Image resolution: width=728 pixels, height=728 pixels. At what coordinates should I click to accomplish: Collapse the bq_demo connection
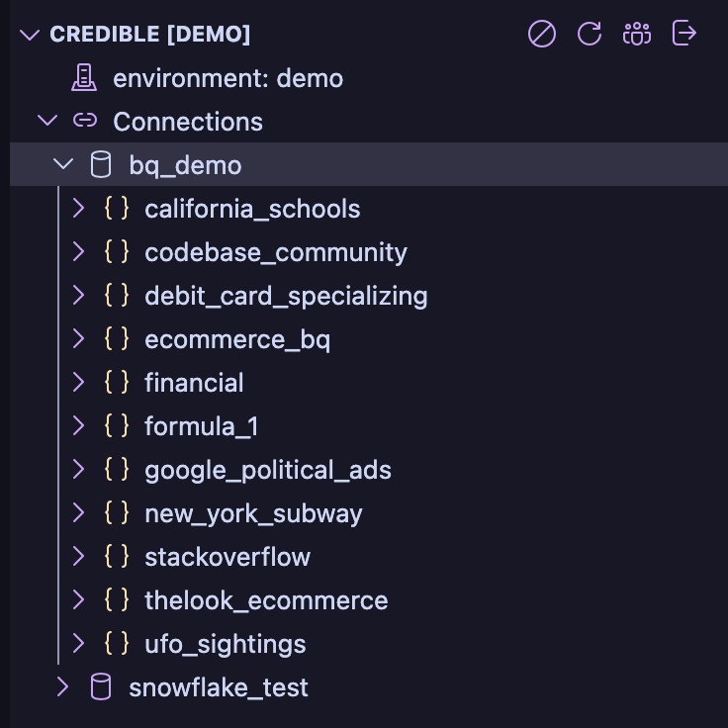(x=63, y=164)
